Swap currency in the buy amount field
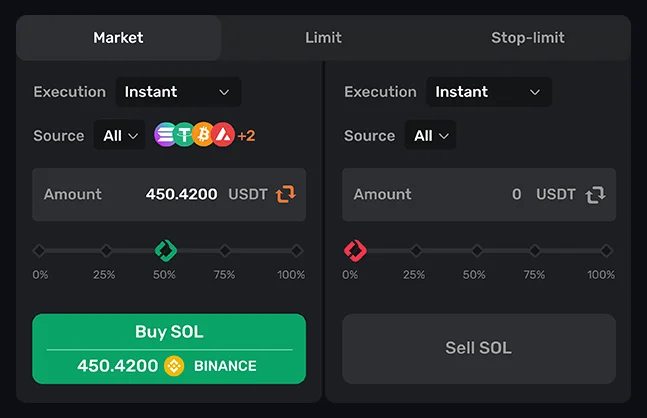The width and height of the screenshot is (647, 418). click(x=286, y=194)
